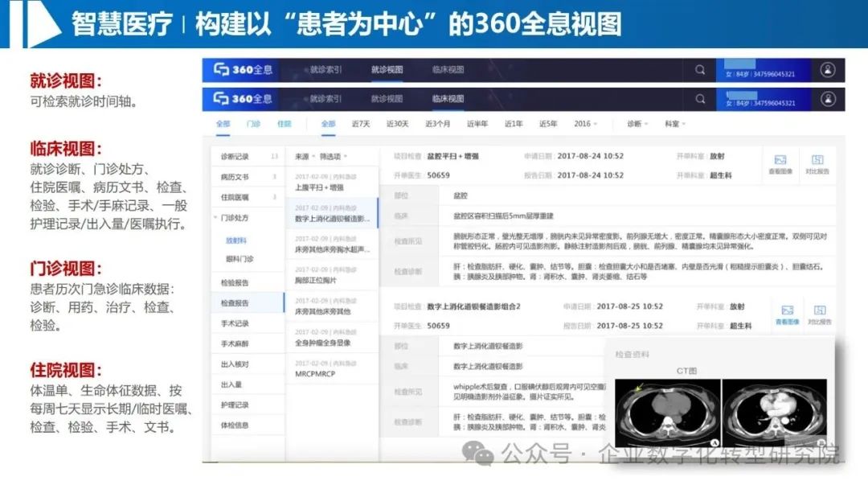The height and width of the screenshot is (489, 868).
Task: Click the search icon on the 临床视图 bar
Action: click(700, 98)
